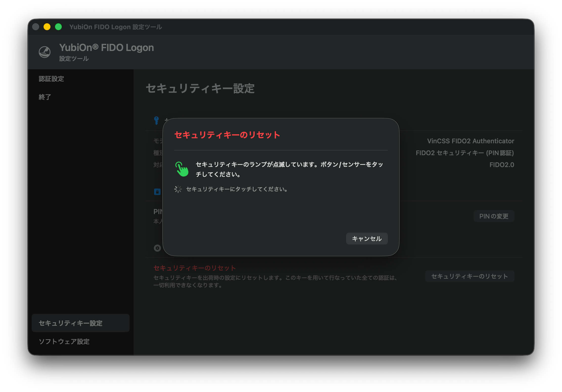Open 認証設定 in the sidebar
The image size is (562, 392).
click(51, 79)
